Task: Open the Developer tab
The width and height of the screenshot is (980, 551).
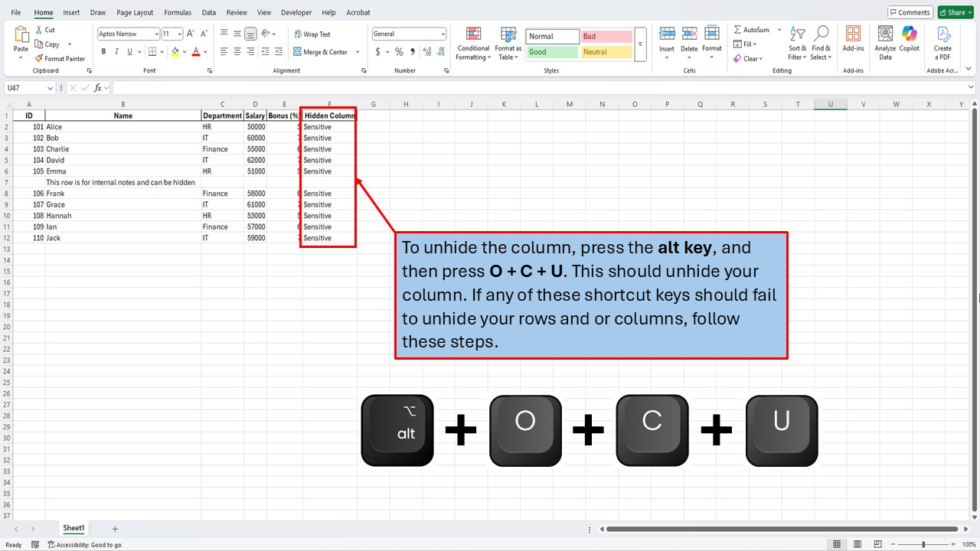Action: point(297,12)
